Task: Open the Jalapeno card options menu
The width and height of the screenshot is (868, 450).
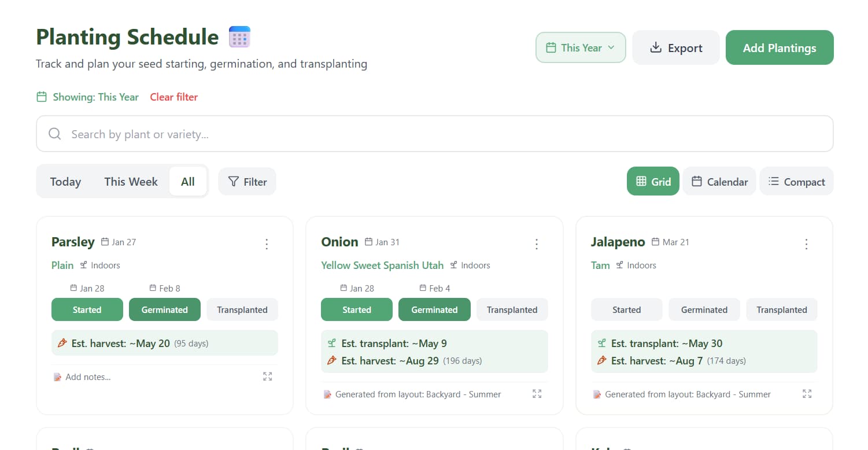Action: [x=807, y=244]
